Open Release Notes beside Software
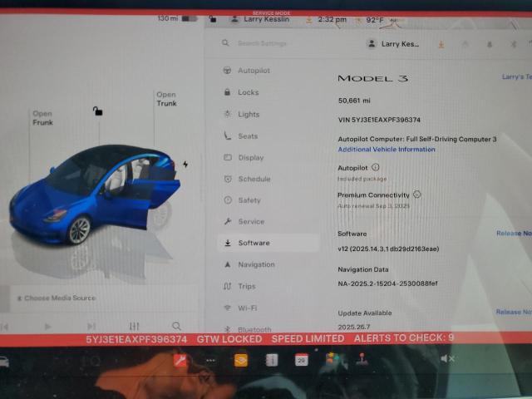Screen dimensions: 532x399 [514, 233]
